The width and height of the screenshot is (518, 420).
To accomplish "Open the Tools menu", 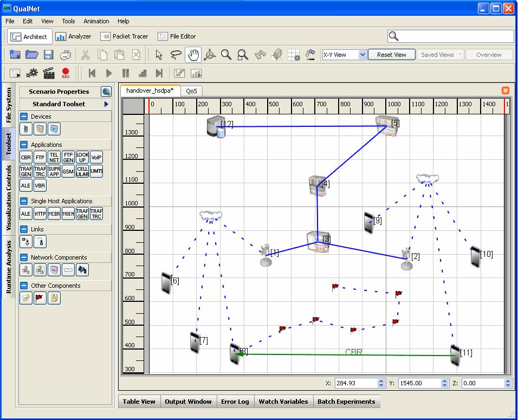I will 68,21.
